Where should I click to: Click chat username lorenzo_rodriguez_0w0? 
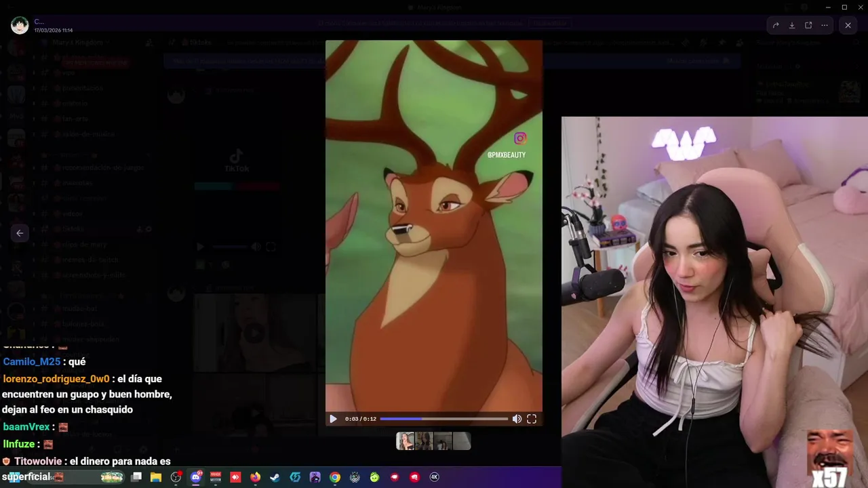pyautogui.click(x=56, y=379)
